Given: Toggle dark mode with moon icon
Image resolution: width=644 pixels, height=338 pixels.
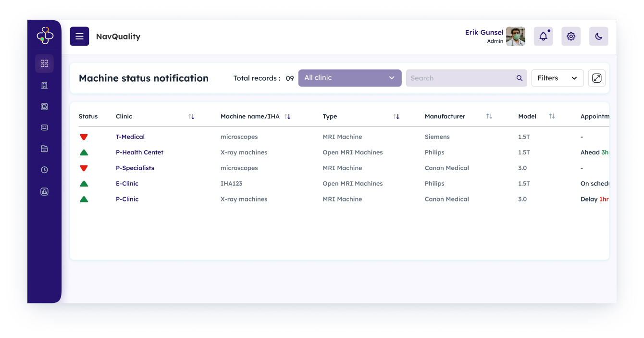Looking at the screenshot, I should pos(598,37).
